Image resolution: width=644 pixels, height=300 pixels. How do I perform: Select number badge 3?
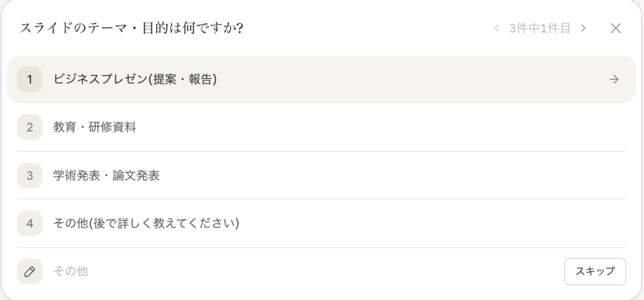tap(30, 175)
